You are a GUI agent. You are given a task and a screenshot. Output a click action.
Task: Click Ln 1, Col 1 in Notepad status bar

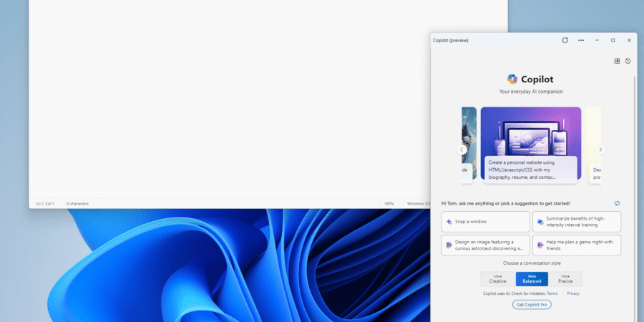point(45,204)
